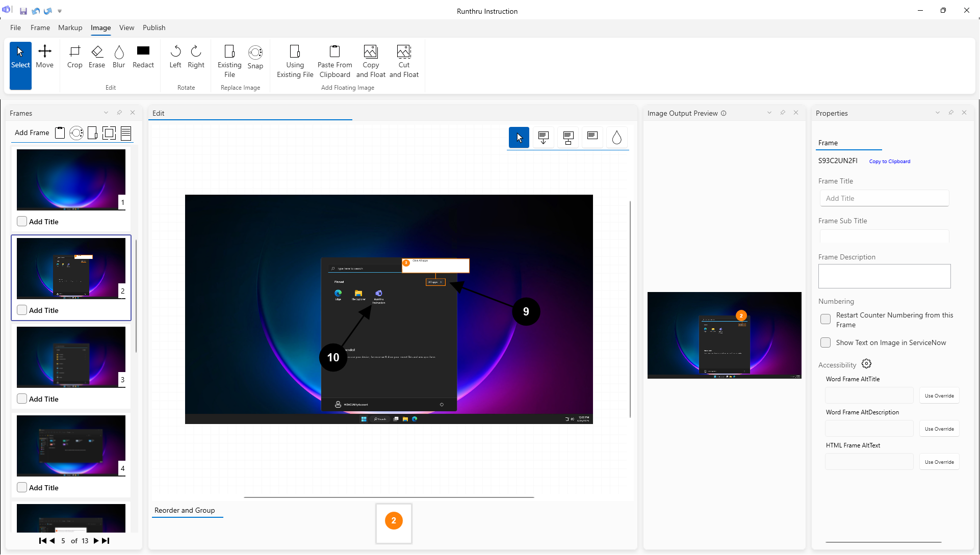Click blur droplet in Edit canvas toolbar
The width and height of the screenshot is (980, 555).
(616, 138)
